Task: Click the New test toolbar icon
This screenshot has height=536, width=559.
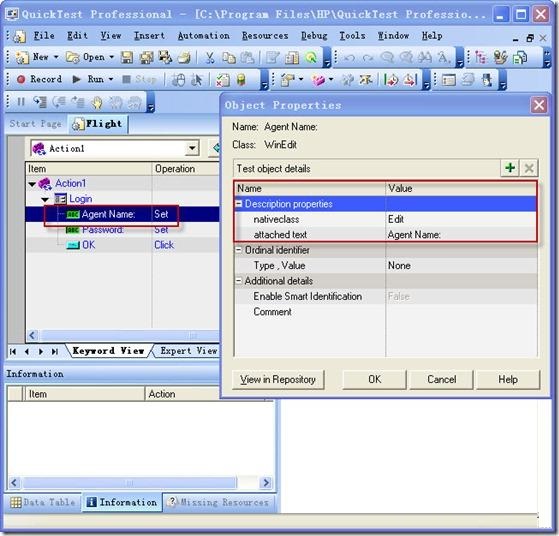Action: [x=22, y=57]
